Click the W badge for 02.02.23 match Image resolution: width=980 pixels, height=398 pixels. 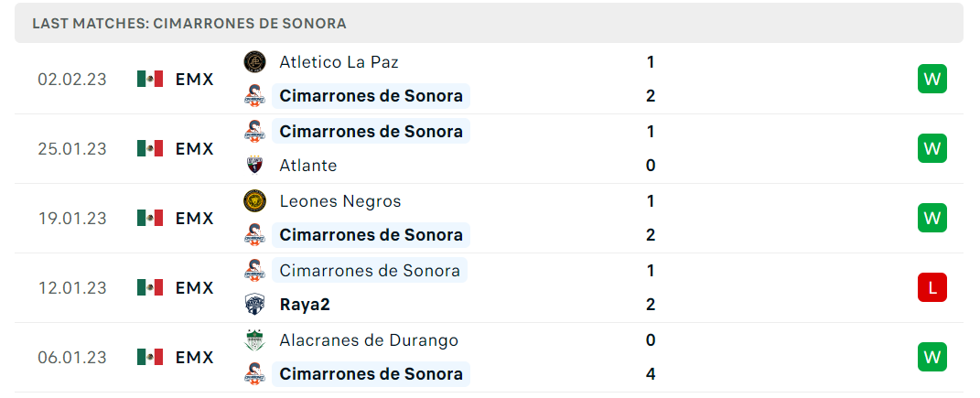tap(932, 80)
